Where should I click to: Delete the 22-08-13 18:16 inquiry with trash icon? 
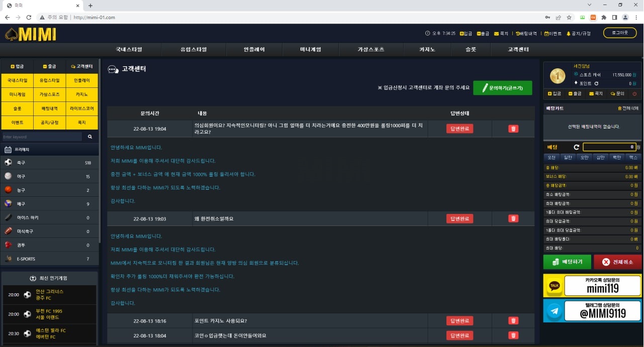[513, 320]
